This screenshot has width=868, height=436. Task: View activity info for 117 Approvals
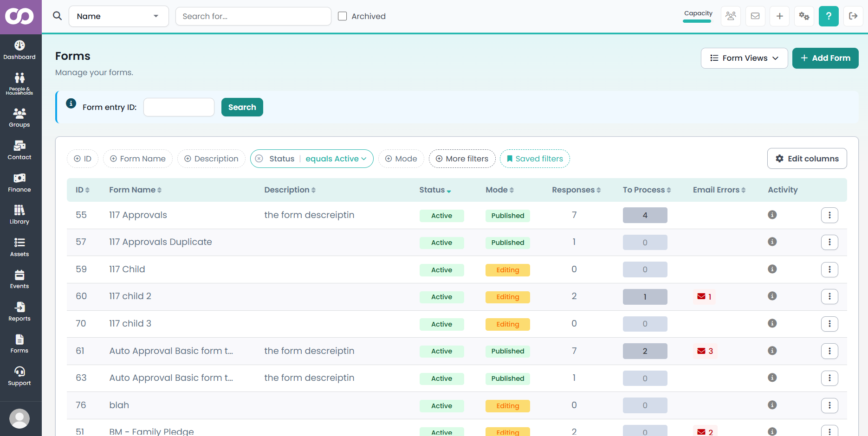click(x=772, y=215)
